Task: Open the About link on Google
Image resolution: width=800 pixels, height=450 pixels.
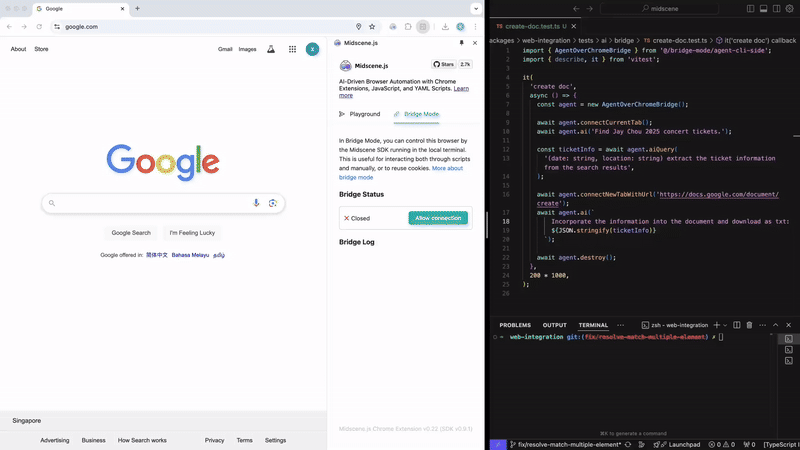Action: pyautogui.click(x=18, y=49)
